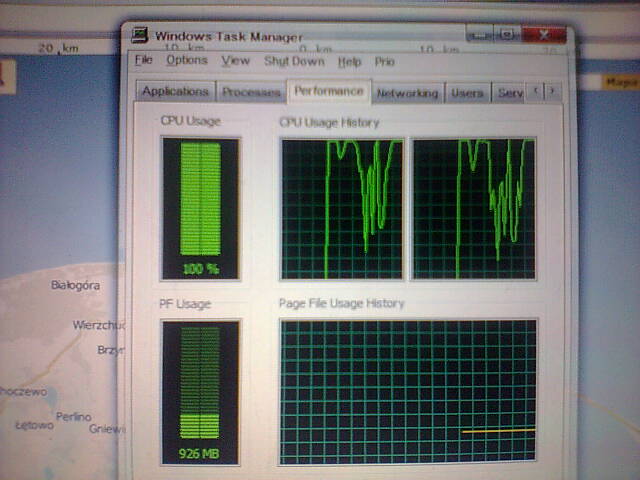Click the tab strip left scroll arrow
This screenshot has width=640, height=480.
click(x=536, y=91)
